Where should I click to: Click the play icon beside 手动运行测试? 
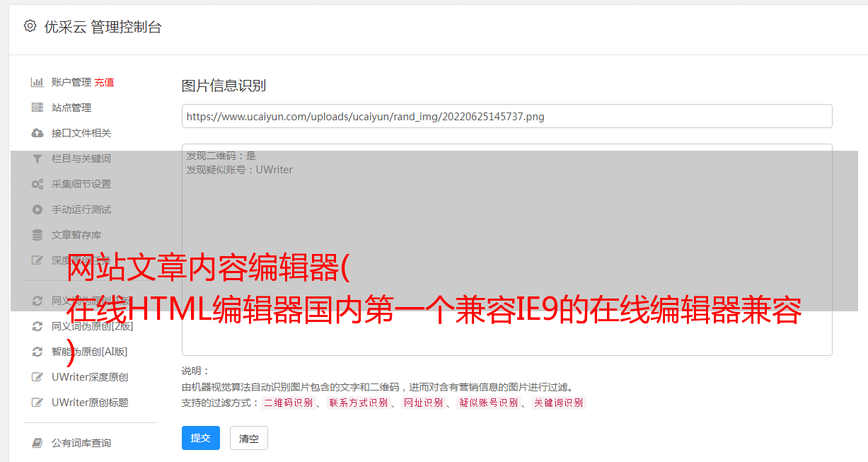tap(37, 209)
